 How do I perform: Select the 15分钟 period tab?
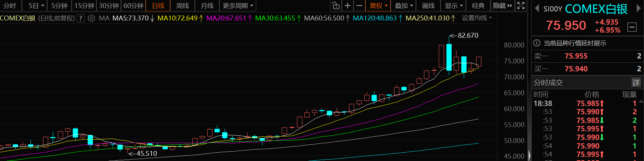[x=84, y=6]
